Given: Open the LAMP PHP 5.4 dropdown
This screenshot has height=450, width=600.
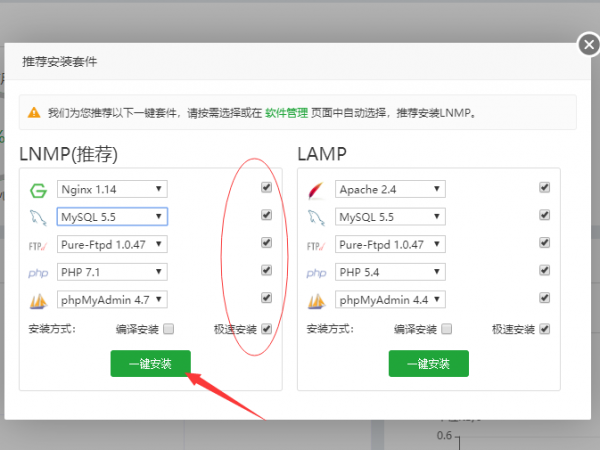Looking at the screenshot, I should [390, 272].
